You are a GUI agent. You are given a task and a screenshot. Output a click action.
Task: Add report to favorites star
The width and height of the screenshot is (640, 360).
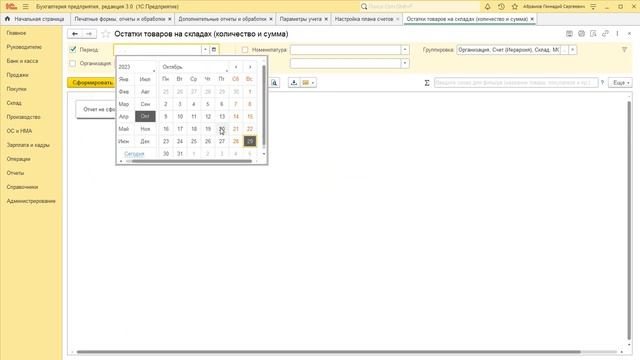[105, 34]
